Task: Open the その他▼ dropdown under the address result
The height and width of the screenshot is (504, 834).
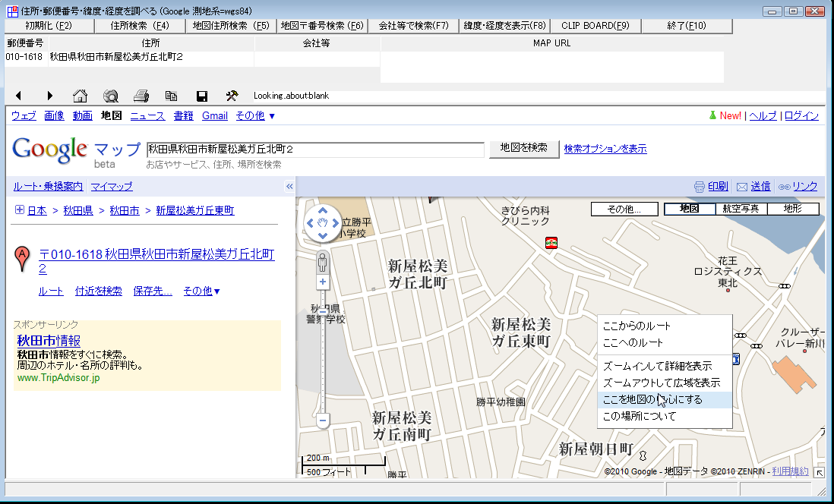Action: pos(201,291)
